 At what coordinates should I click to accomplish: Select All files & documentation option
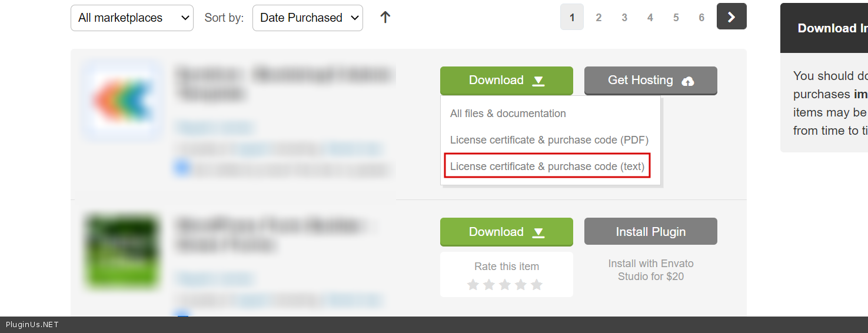508,114
